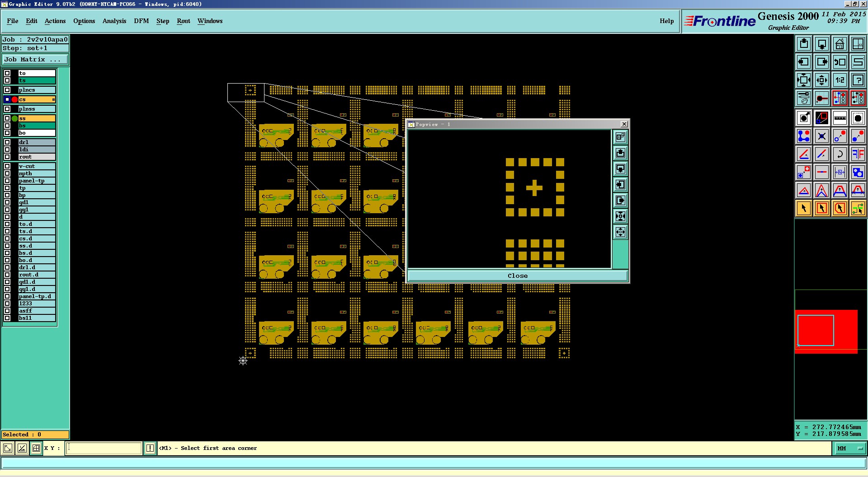
Task: Open the Windows menu
Action: [210, 21]
